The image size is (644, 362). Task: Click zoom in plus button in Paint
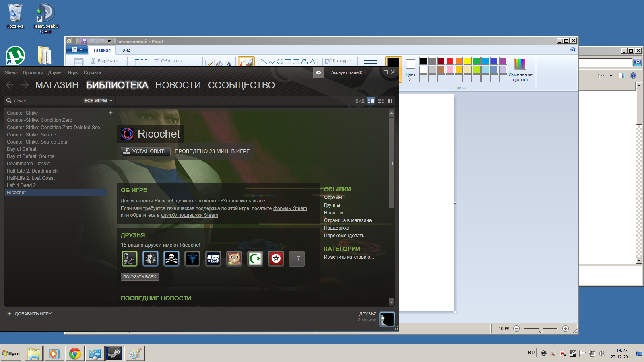(566, 329)
